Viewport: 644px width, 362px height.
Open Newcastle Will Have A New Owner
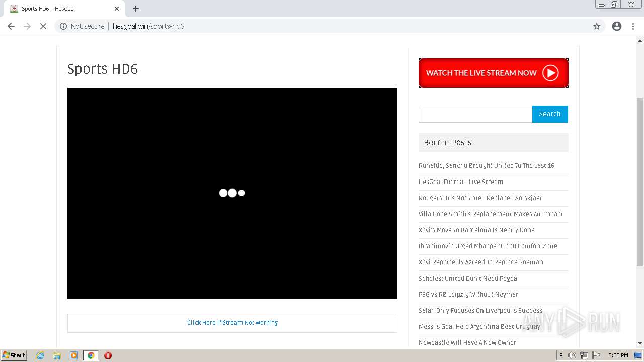pyautogui.click(x=467, y=343)
